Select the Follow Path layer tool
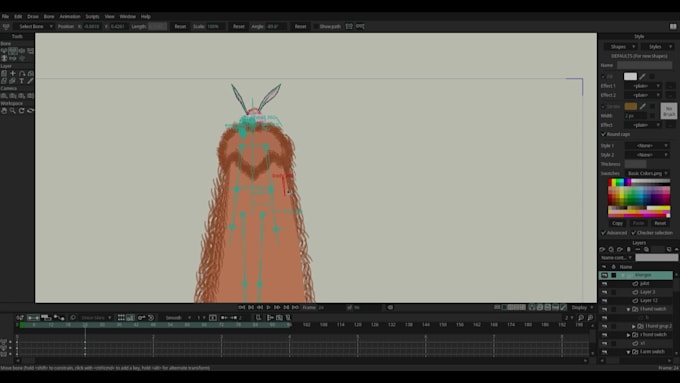 pos(22,73)
